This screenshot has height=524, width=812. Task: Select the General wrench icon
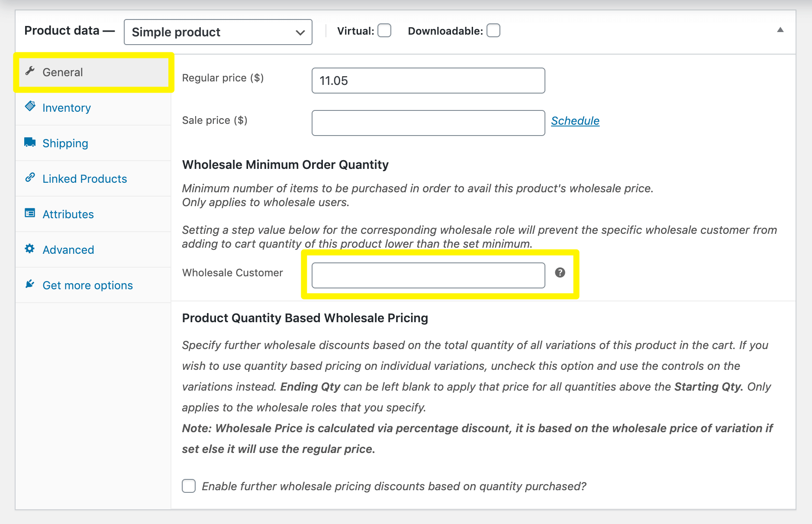30,72
